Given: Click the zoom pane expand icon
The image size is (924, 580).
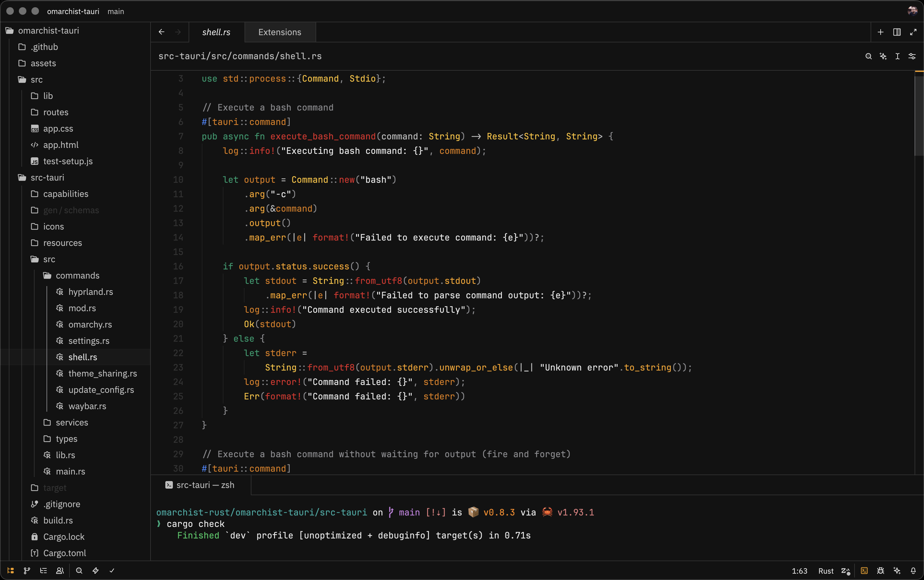Looking at the screenshot, I should 913,32.
